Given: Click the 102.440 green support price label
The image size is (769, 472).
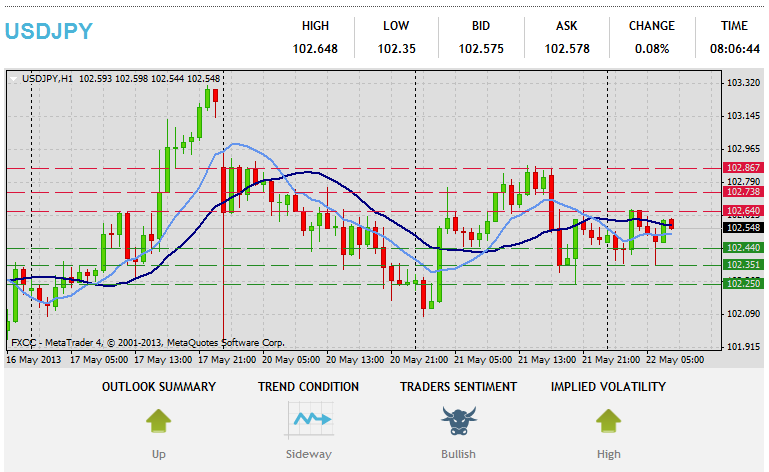Looking at the screenshot, I should click(743, 248).
